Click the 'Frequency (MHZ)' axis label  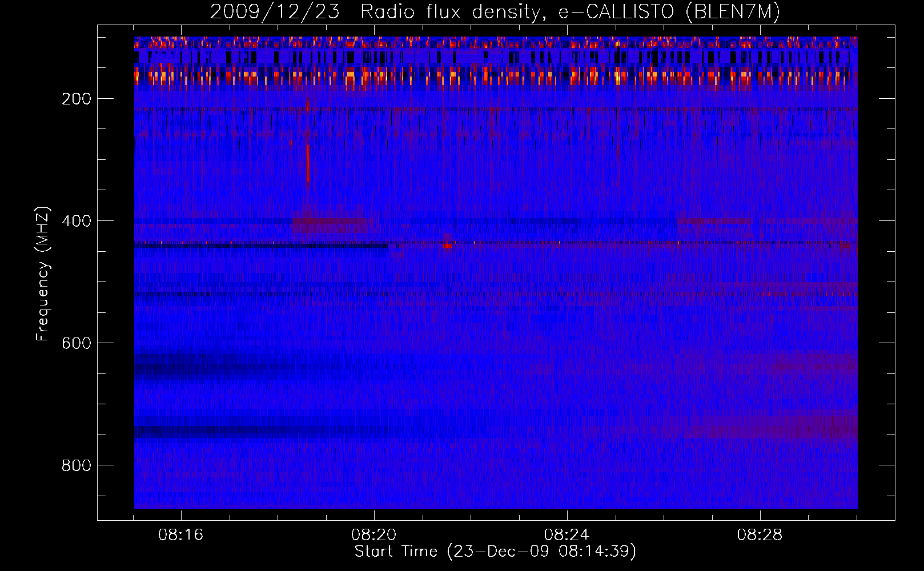42,274
